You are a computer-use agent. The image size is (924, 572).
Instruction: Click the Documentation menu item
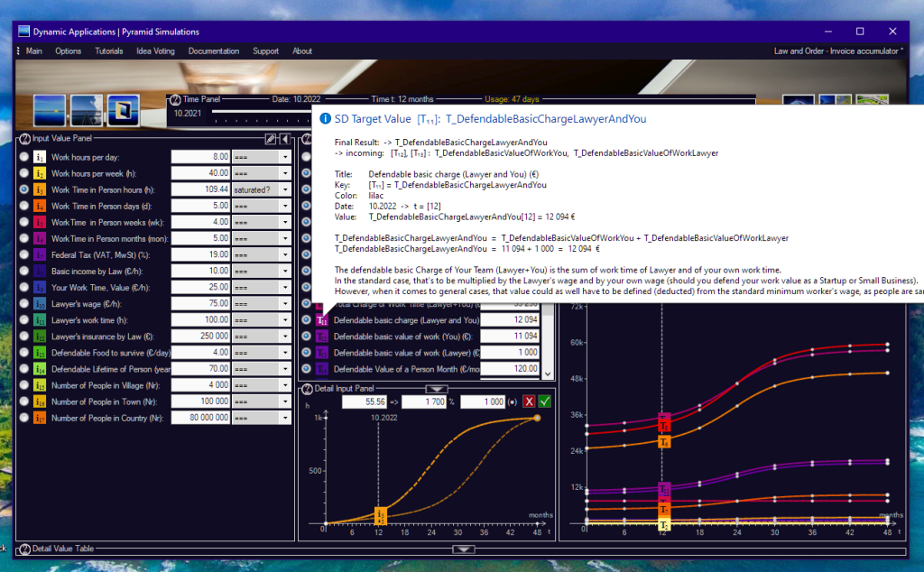[x=214, y=51]
